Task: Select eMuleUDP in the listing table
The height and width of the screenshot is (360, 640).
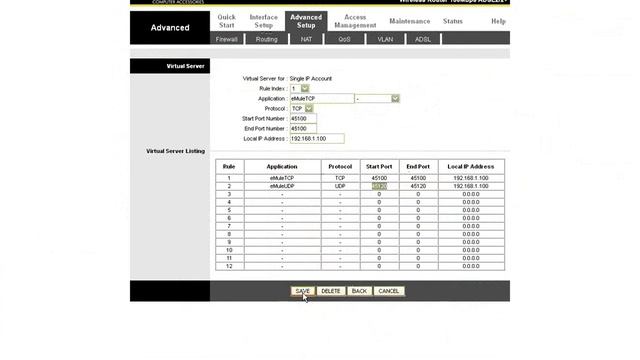Action: click(x=282, y=186)
